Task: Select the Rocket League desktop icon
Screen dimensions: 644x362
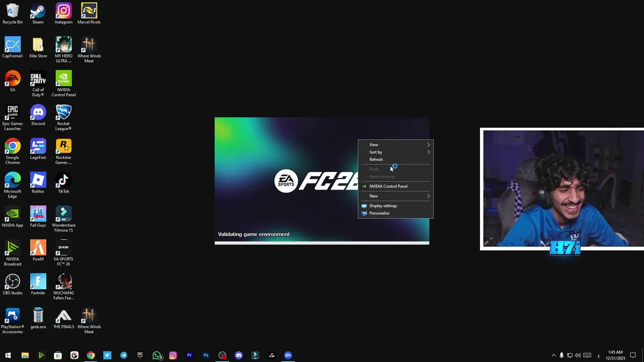Action: click(x=63, y=118)
